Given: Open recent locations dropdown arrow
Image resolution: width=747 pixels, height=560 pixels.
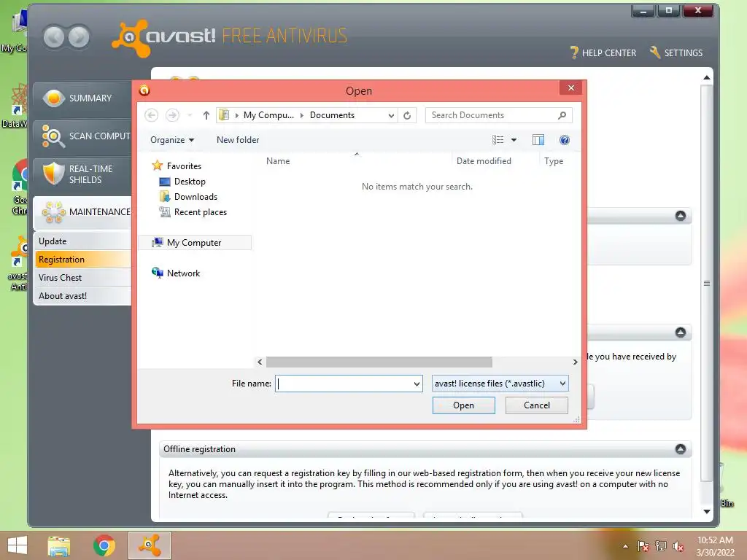Looking at the screenshot, I should pyautogui.click(x=190, y=115).
